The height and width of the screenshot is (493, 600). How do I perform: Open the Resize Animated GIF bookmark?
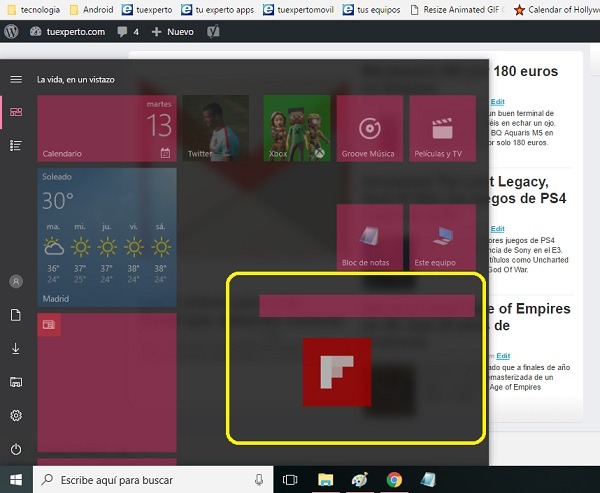tap(457, 10)
